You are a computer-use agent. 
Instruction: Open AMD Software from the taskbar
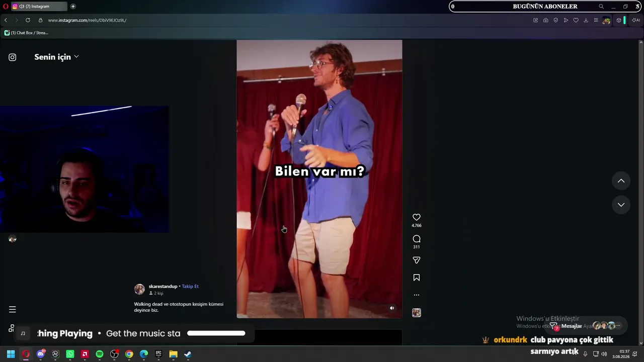[x=85, y=354]
